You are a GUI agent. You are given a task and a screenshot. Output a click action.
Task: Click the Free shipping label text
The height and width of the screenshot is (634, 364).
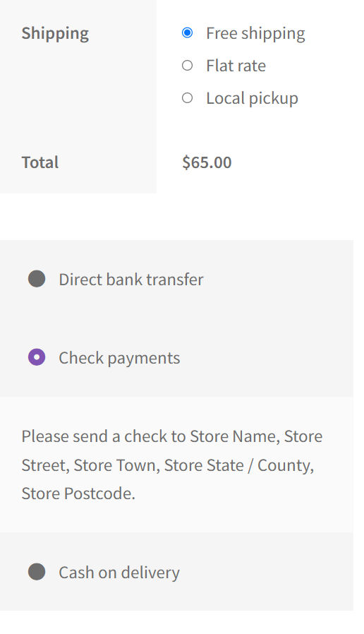(255, 34)
